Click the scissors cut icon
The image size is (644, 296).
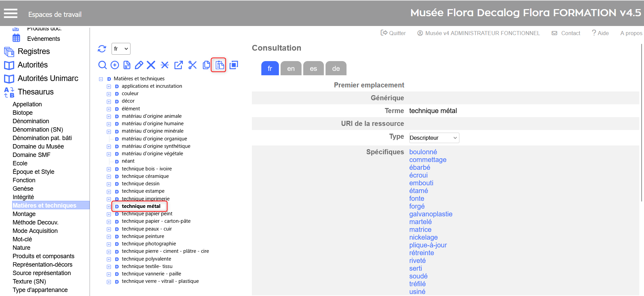(192, 65)
